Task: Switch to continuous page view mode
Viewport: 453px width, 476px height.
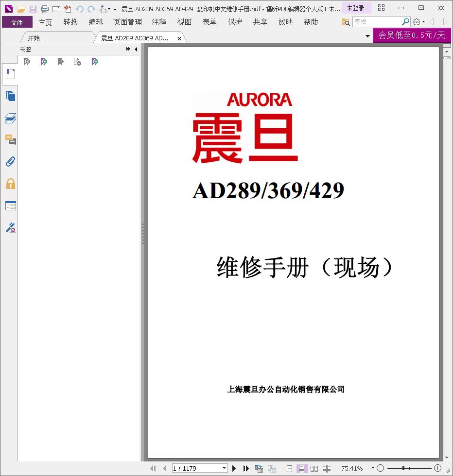Action: (x=302, y=468)
